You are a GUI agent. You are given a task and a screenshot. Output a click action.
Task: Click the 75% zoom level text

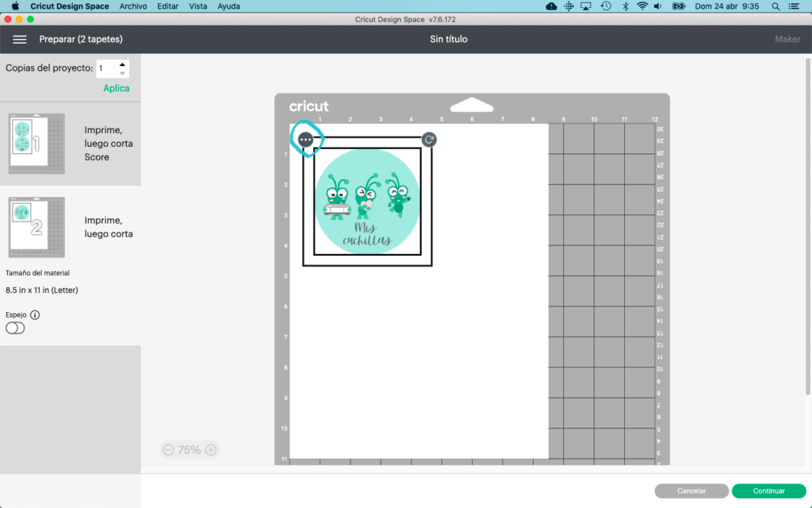pos(189,450)
